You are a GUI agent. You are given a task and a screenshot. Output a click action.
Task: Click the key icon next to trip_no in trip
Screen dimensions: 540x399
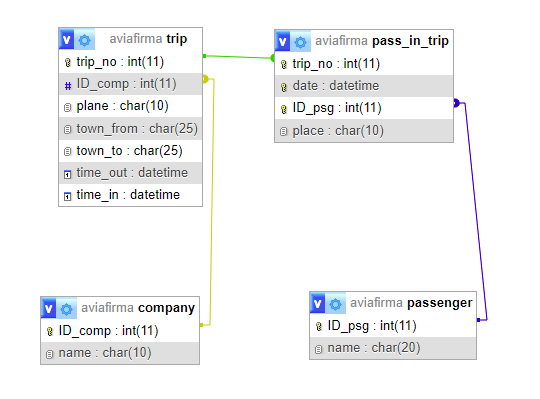[x=68, y=62]
